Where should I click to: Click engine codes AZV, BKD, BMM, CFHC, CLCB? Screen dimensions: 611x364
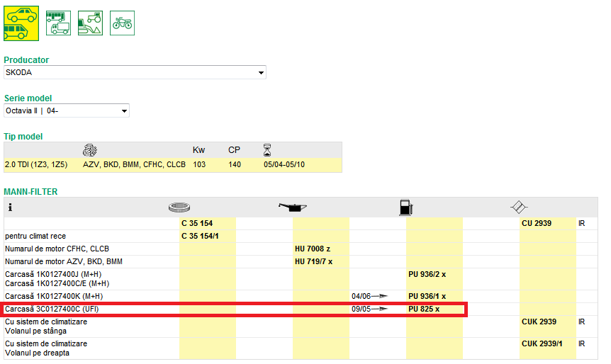coord(134,165)
